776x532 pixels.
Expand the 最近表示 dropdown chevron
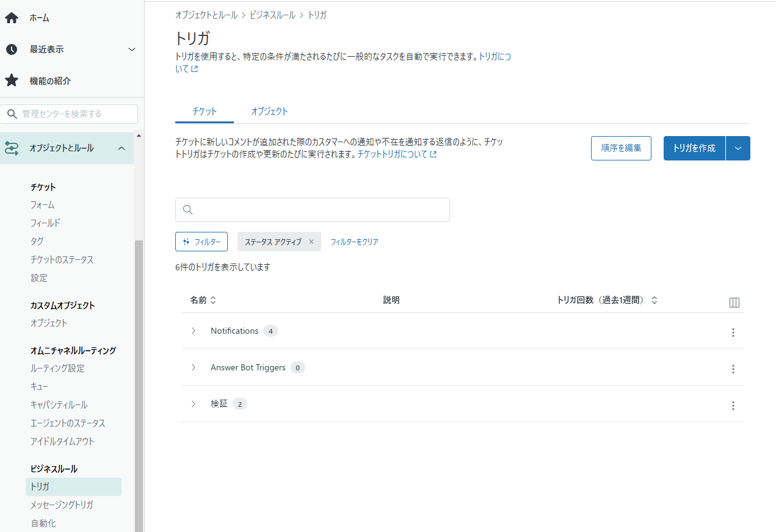(x=132, y=49)
